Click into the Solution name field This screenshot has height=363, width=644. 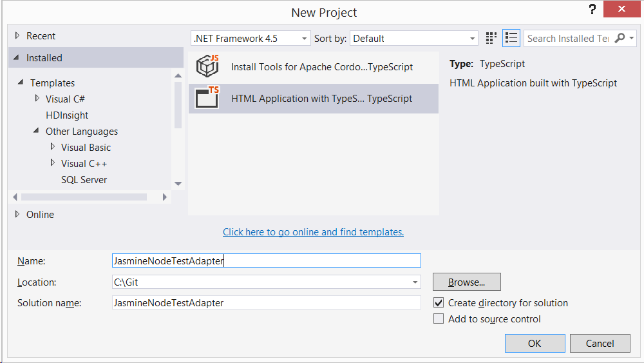266,302
